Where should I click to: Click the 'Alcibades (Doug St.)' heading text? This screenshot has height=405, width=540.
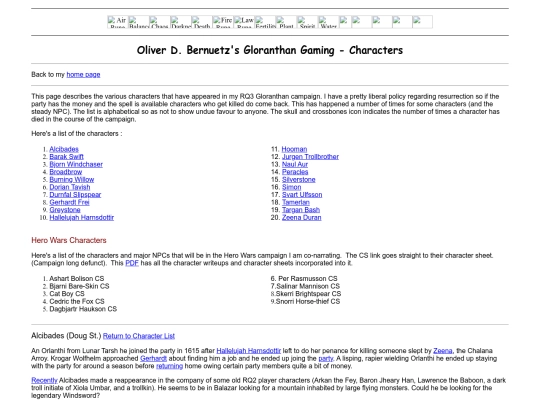[x=66, y=336]
